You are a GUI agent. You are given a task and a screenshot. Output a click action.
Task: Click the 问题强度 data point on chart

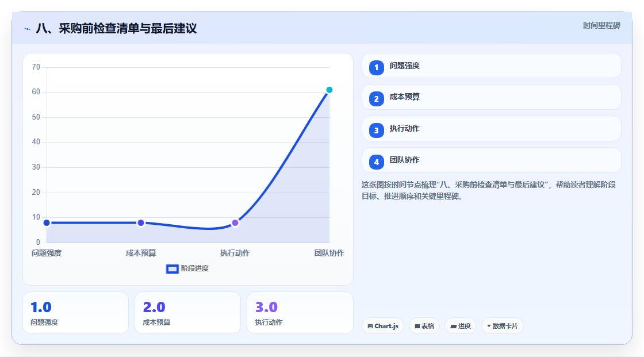[47, 222]
